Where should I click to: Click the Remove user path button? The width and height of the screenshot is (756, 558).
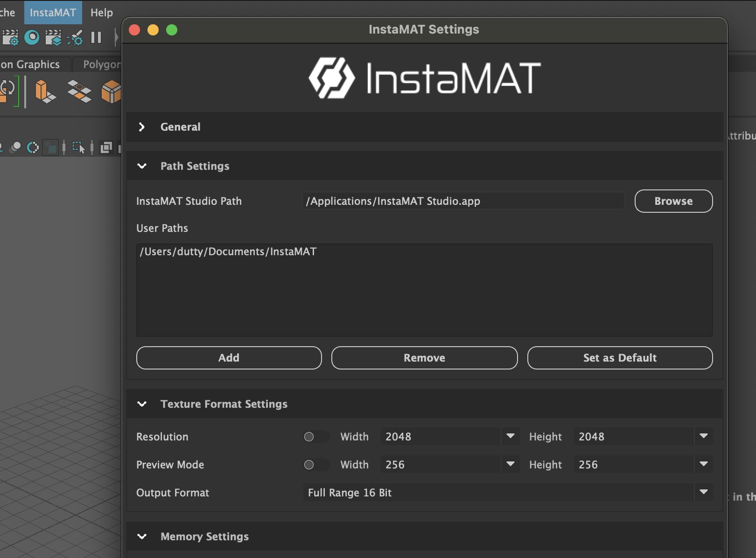(424, 358)
